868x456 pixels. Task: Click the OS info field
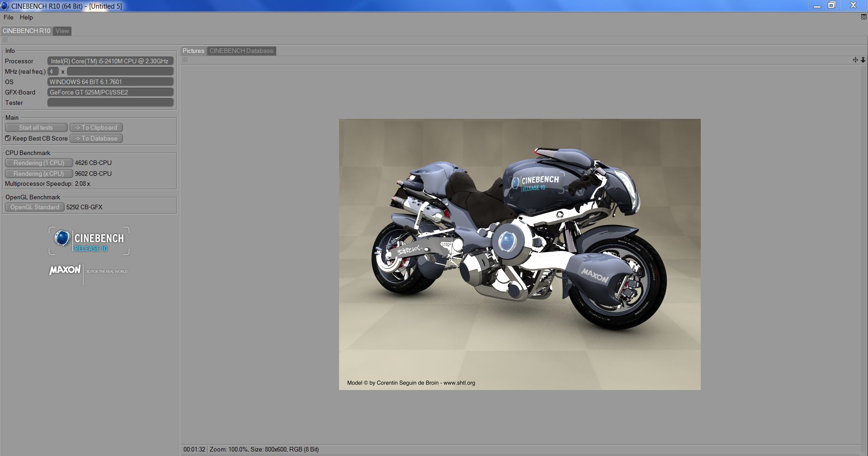pyautogui.click(x=110, y=82)
